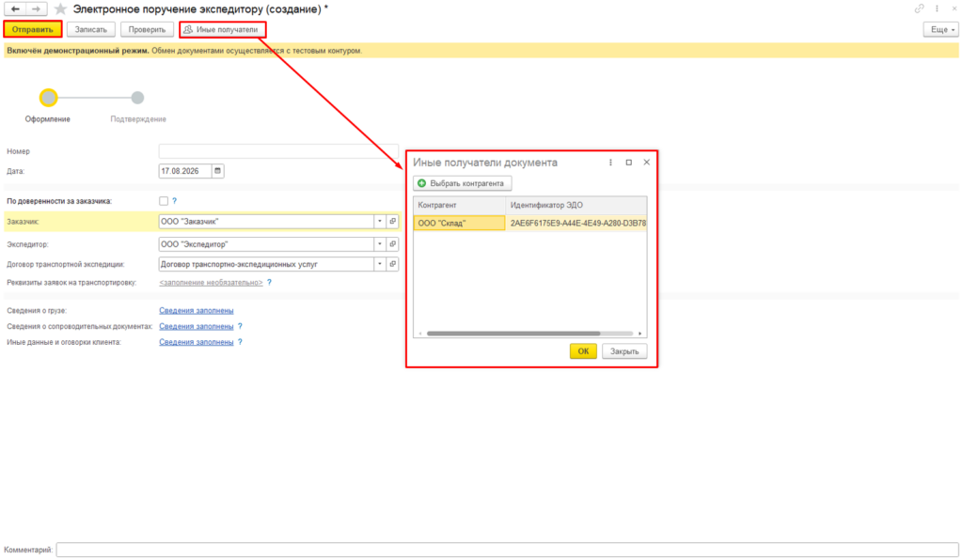Open the three-dot menu of the Иные получатели документа dialog
The image size is (963, 560).
point(610,163)
